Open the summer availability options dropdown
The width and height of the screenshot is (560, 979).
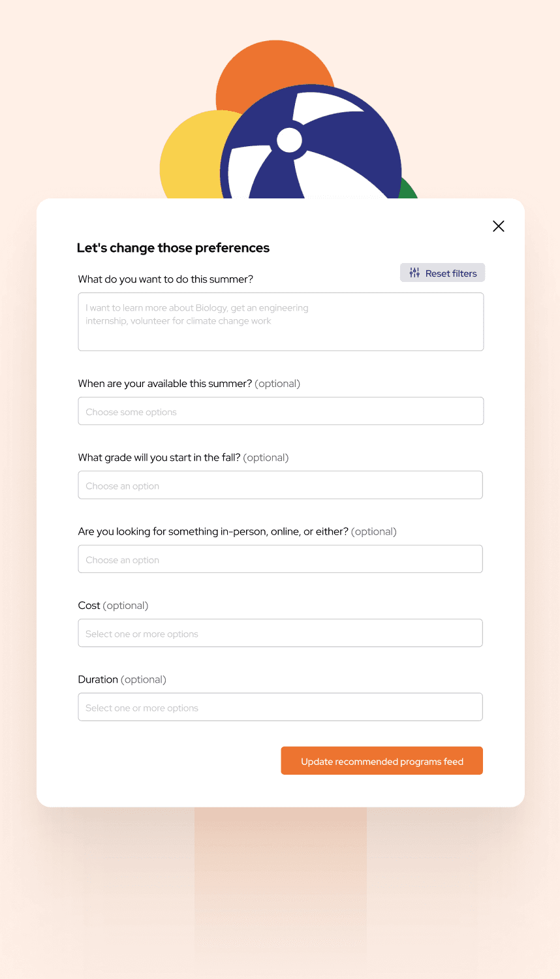coord(281,411)
